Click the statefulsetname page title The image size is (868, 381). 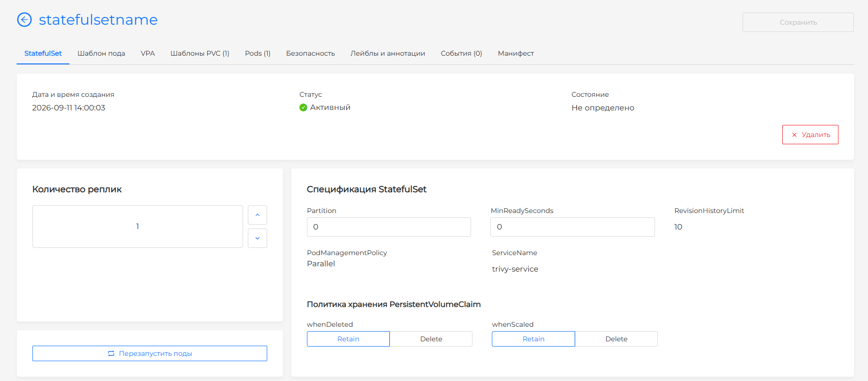pyautogui.click(x=98, y=20)
